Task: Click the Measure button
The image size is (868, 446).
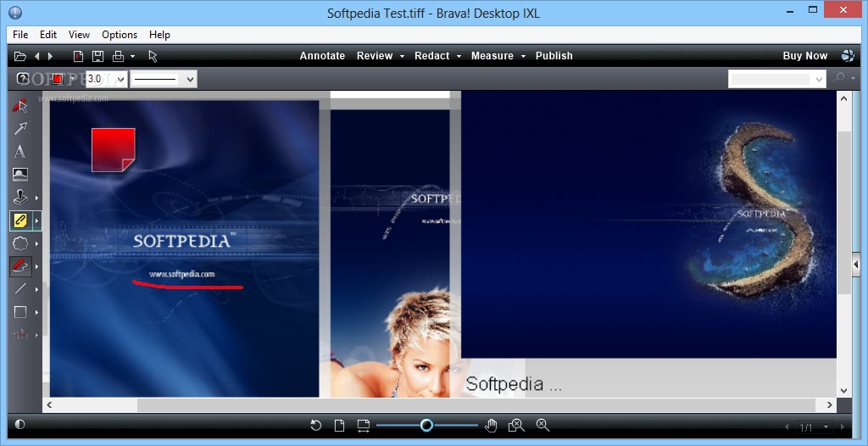Action: (x=492, y=56)
